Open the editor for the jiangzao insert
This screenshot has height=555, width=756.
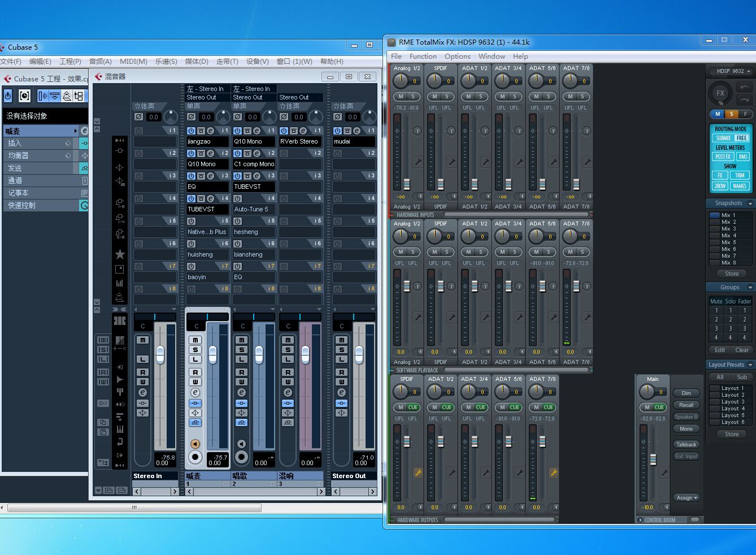210,131
